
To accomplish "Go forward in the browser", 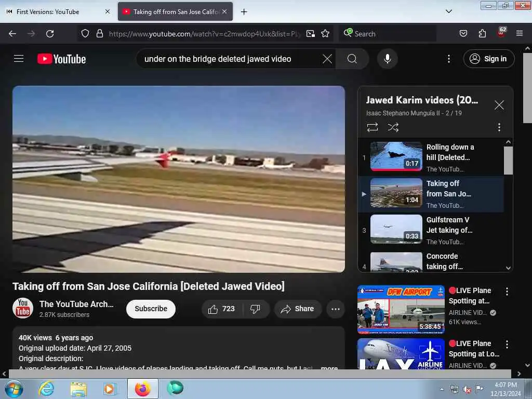I will tap(31, 34).
